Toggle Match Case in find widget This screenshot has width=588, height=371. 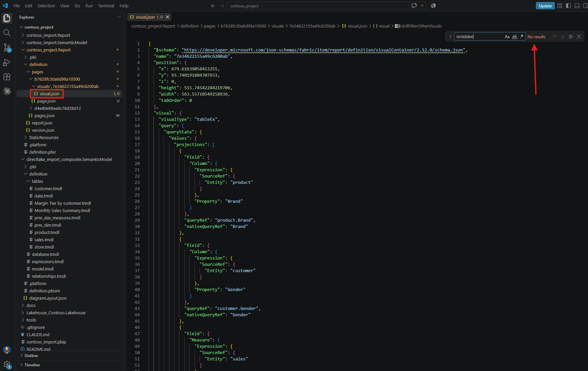click(x=507, y=37)
